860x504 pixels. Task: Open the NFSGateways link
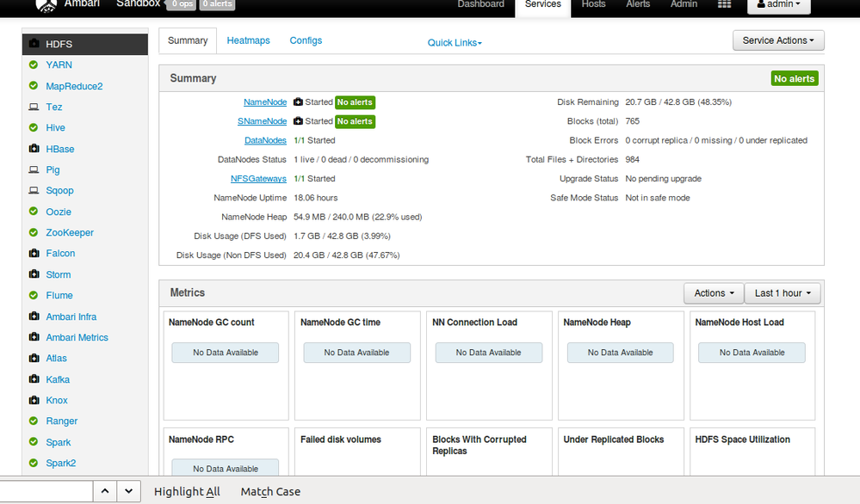(258, 179)
